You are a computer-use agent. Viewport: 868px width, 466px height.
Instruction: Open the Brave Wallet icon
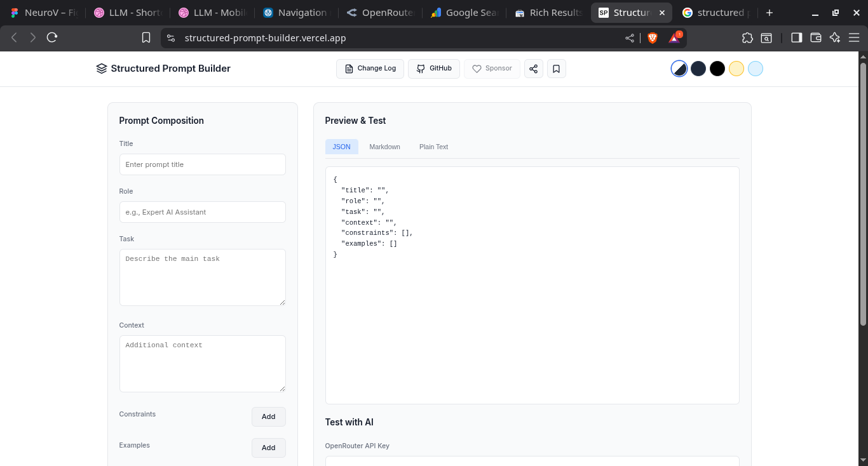click(816, 38)
